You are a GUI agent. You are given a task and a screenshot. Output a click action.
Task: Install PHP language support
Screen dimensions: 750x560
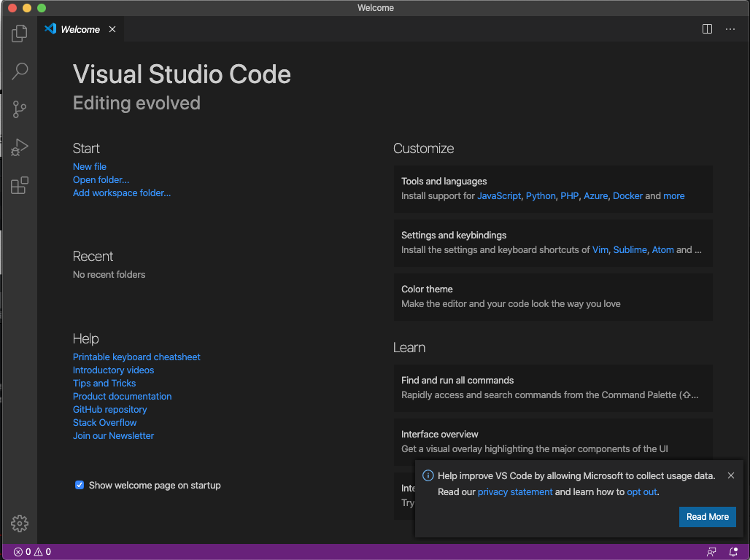tap(569, 195)
